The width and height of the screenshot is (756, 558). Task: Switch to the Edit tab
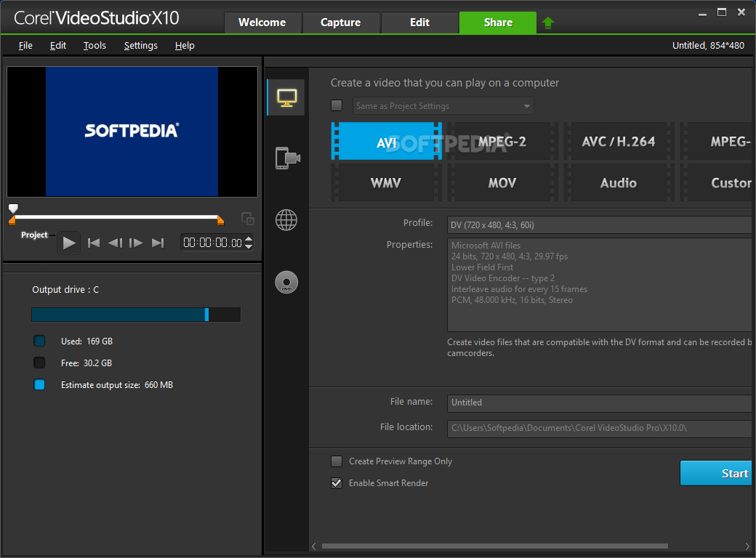tap(420, 23)
